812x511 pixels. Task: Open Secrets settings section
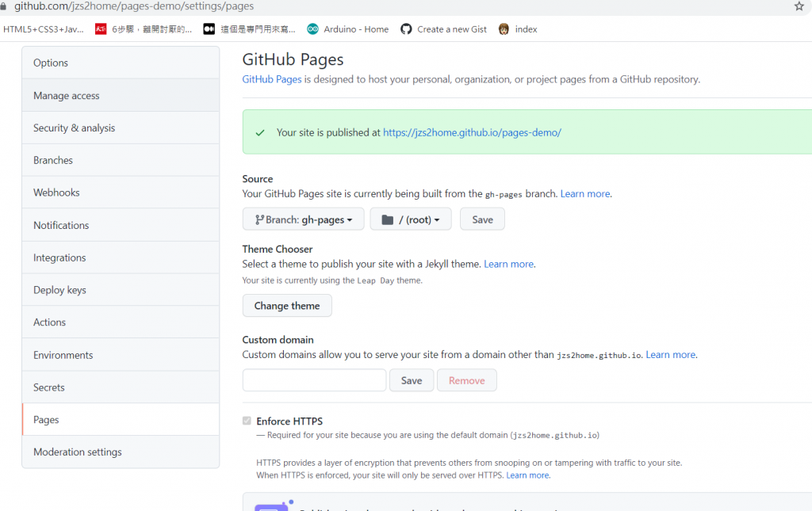click(121, 387)
